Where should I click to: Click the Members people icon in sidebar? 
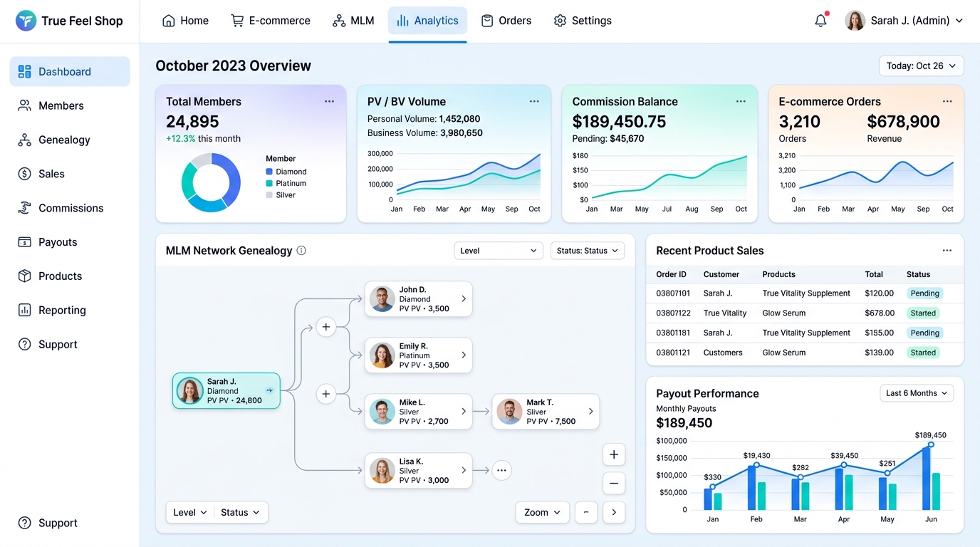tap(25, 105)
